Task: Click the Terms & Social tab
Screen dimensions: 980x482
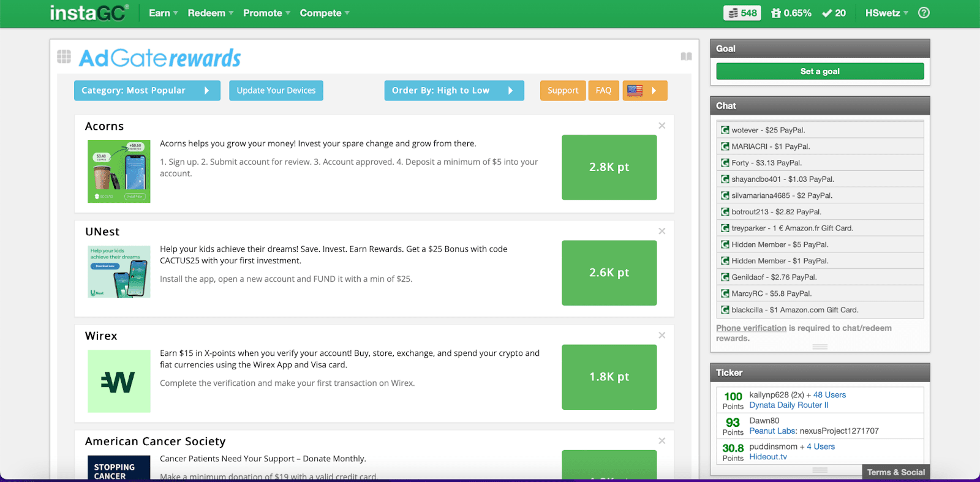Action: point(896,472)
